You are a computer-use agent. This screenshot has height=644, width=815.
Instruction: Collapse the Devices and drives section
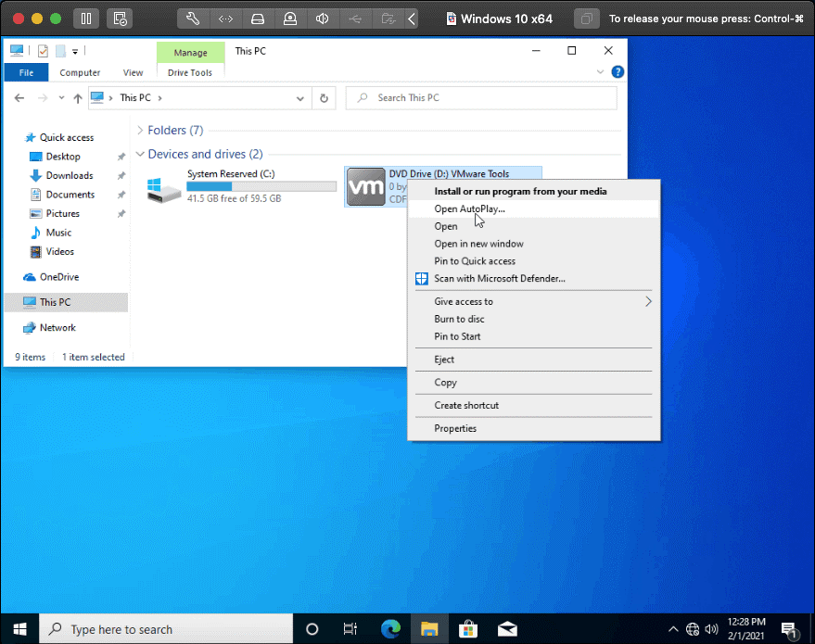click(140, 154)
